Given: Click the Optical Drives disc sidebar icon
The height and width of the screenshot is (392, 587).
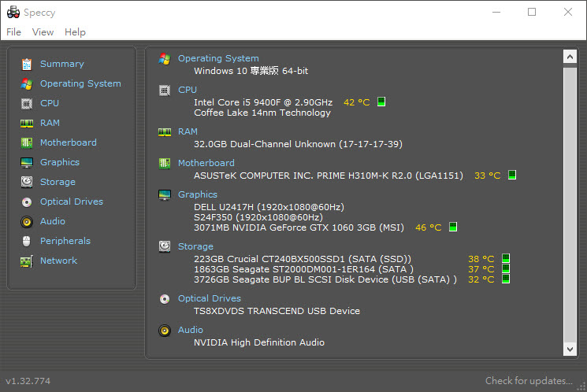Looking at the screenshot, I should [x=27, y=202].
